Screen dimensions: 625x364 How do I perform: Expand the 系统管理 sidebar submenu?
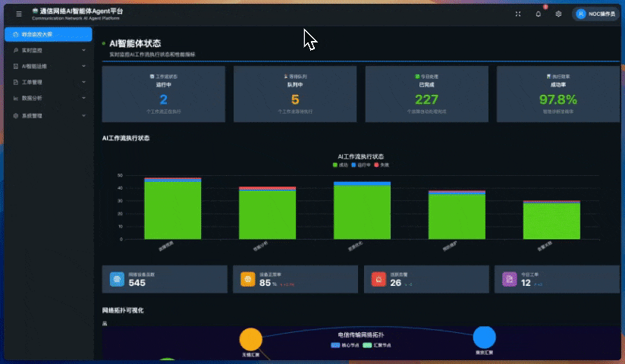49,115
